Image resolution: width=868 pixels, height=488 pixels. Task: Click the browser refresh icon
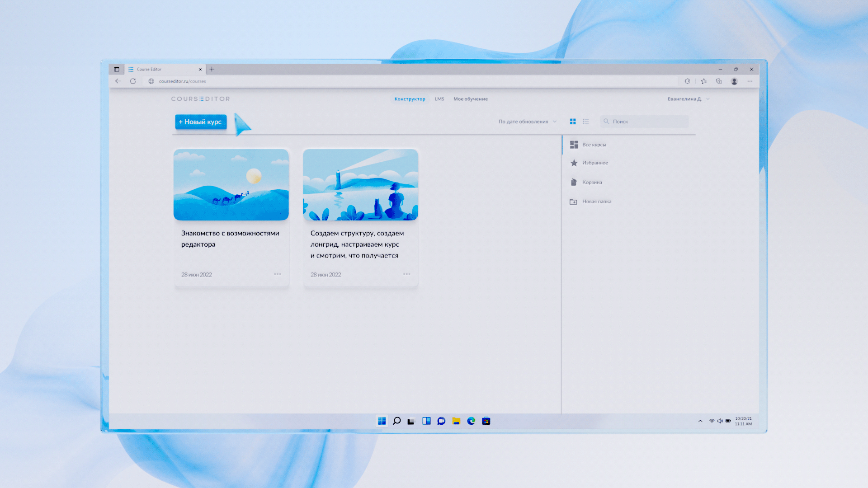[133, 81]
